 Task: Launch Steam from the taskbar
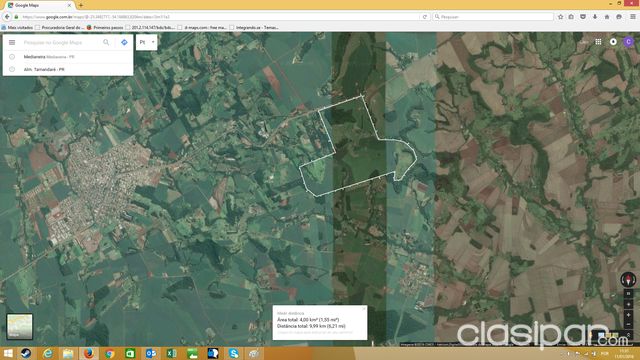[26, 353]
